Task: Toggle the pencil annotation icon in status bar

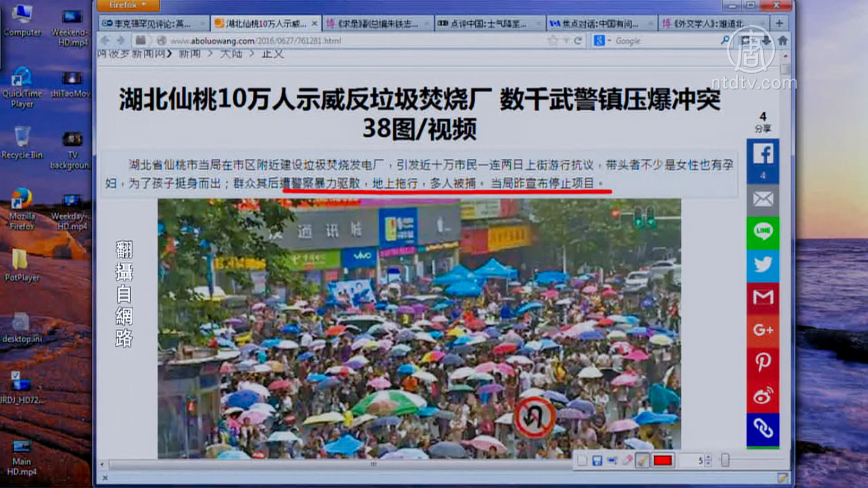Action: click(782, 478)
